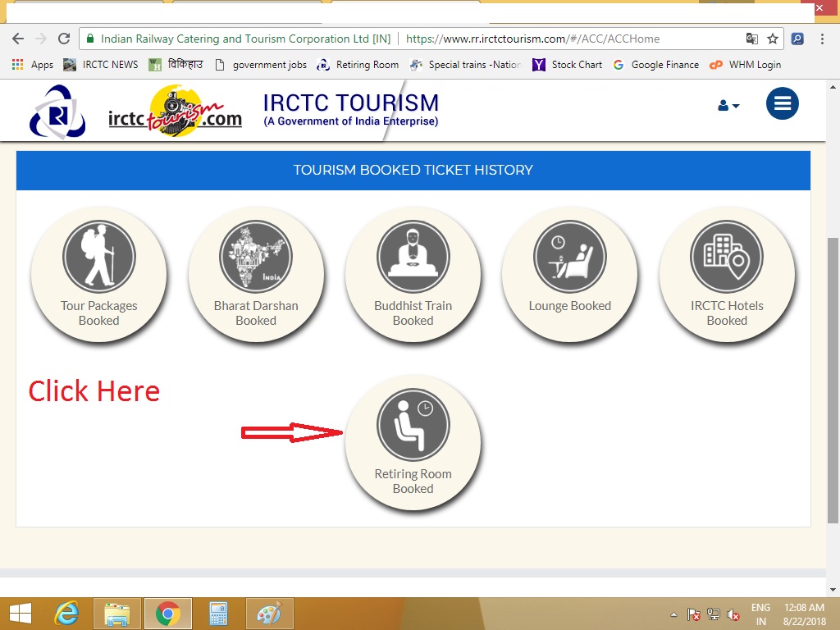Open Buddhist Train Booked history
The width and height of the screenshot is (840, 630).
[413, 275]
